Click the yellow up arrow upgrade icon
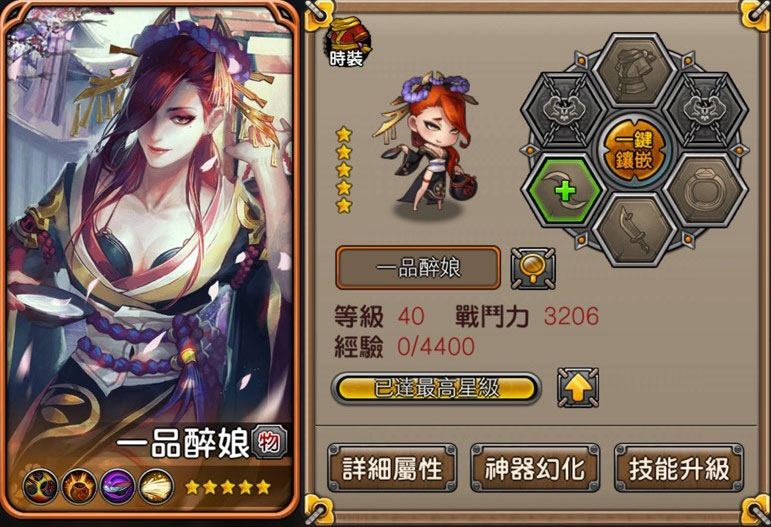The height and width of the screenshot is (527, 771). click(578, 388)
